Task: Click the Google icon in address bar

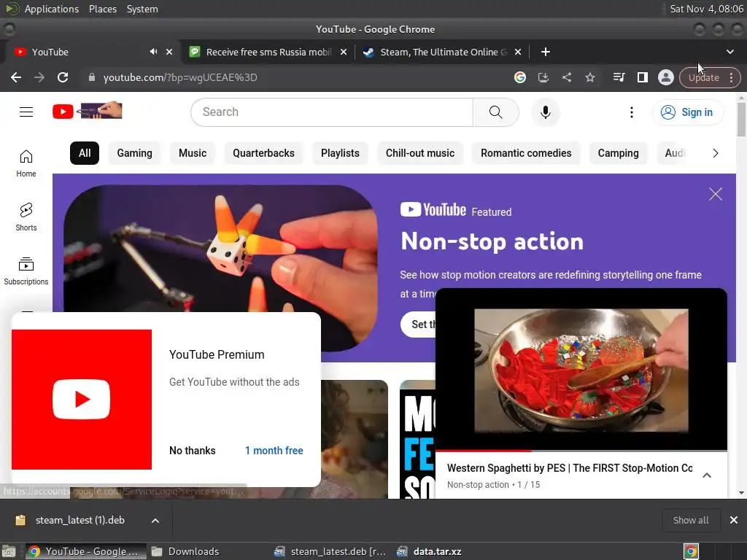Action: pos(519,77)
